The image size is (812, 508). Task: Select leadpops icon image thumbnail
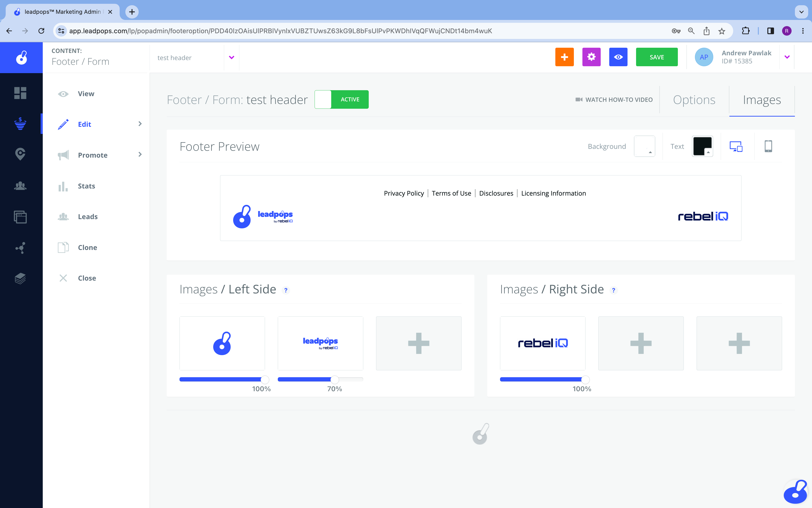coord(222,343)
